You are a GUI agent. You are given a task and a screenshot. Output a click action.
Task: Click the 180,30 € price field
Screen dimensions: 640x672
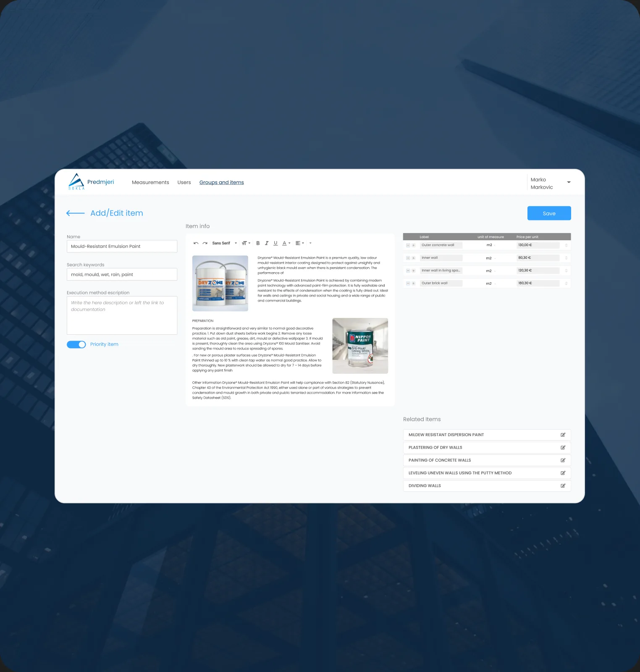(x=538, y=283)
